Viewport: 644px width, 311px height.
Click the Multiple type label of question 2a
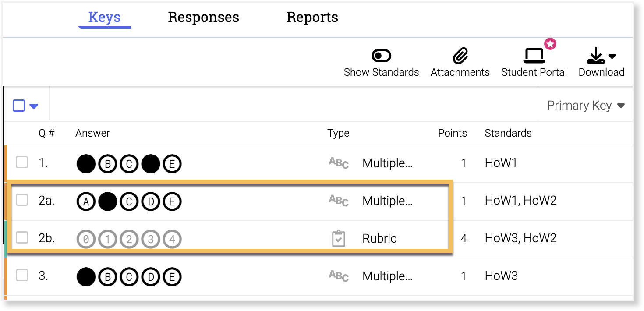pyautogui.click(x=387, y=201)
